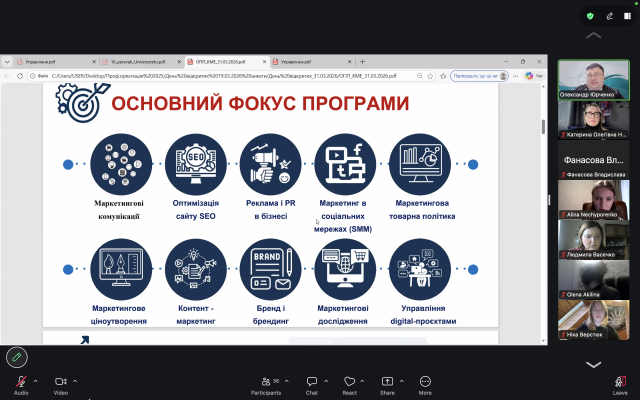Open the Participants panel
The height and width of the screenshot is (400, 640).
266,381
